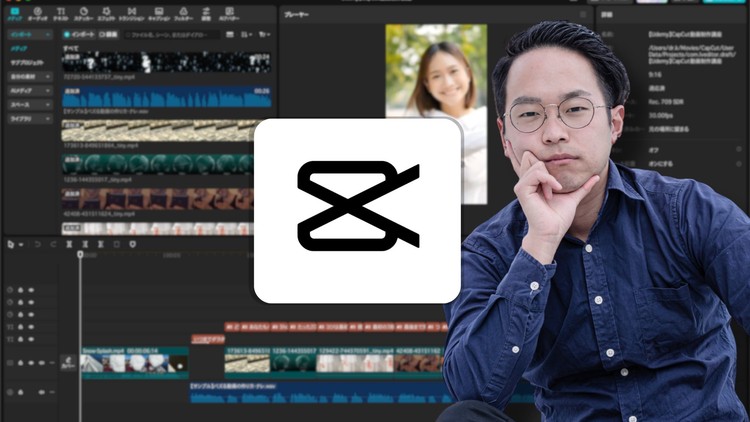The width and height of the screenshot is (750, 422).
Task: Select the 1236-144355017 clip in timeline
Action: pos(294,362)
